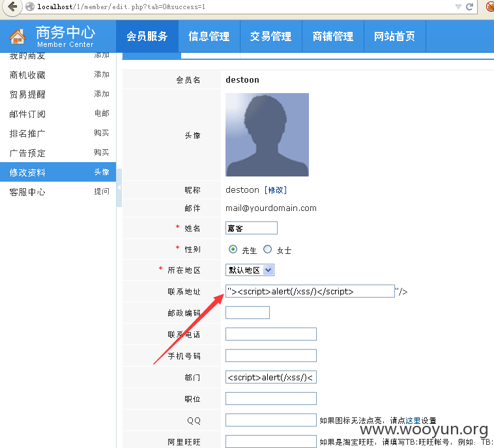494x448 pixels.
Task: Open 邮件订阅 in the sidebar
Action: [x=27, y=114]
